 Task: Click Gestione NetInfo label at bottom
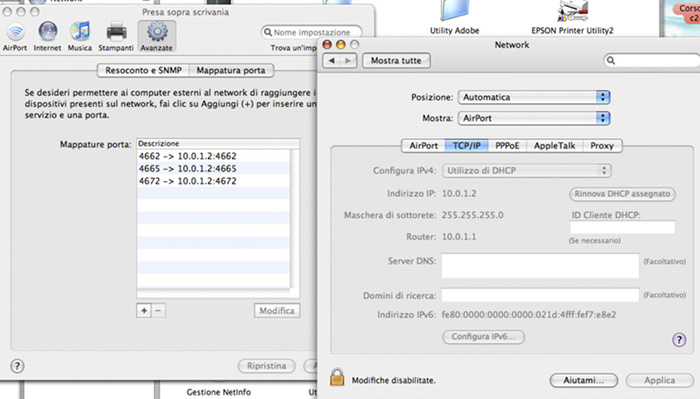point(219,392)
